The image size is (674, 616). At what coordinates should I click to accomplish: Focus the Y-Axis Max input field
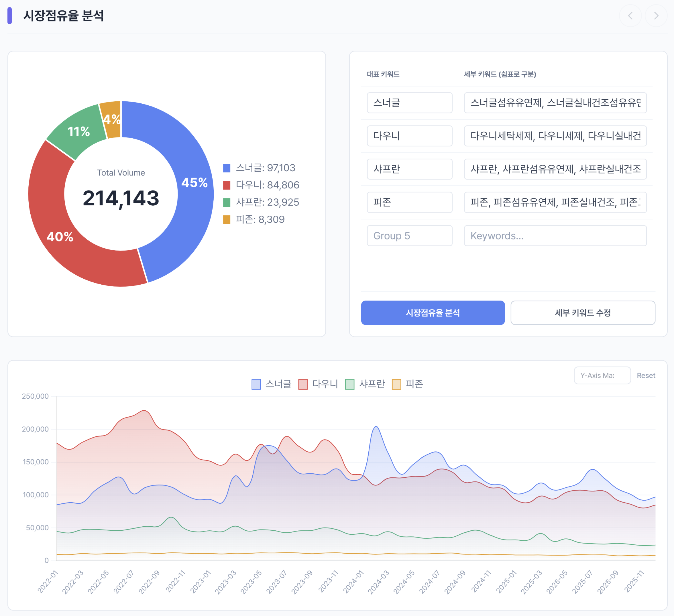point(602,375)
